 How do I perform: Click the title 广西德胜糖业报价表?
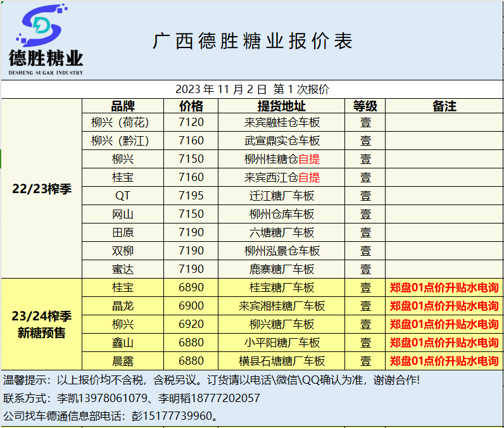click(x=253, y=42)
